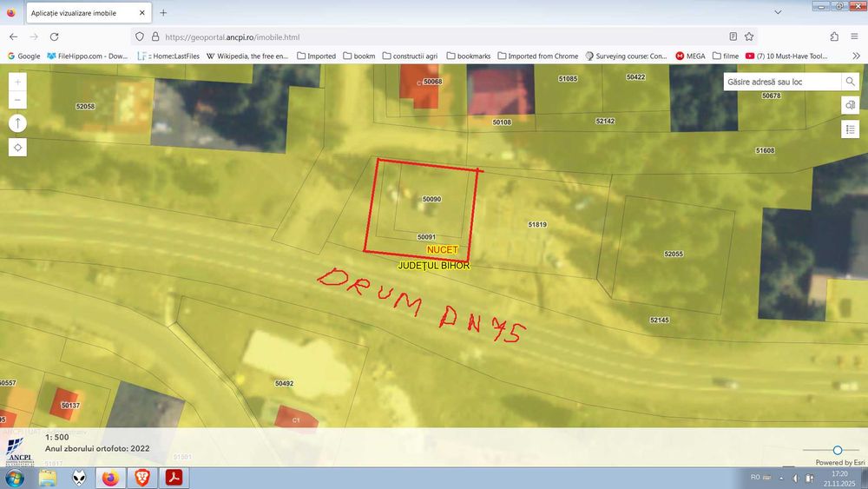868x489 pixels.
Task: Go back with the browser back arrow
Action: [x=13, y=36]
